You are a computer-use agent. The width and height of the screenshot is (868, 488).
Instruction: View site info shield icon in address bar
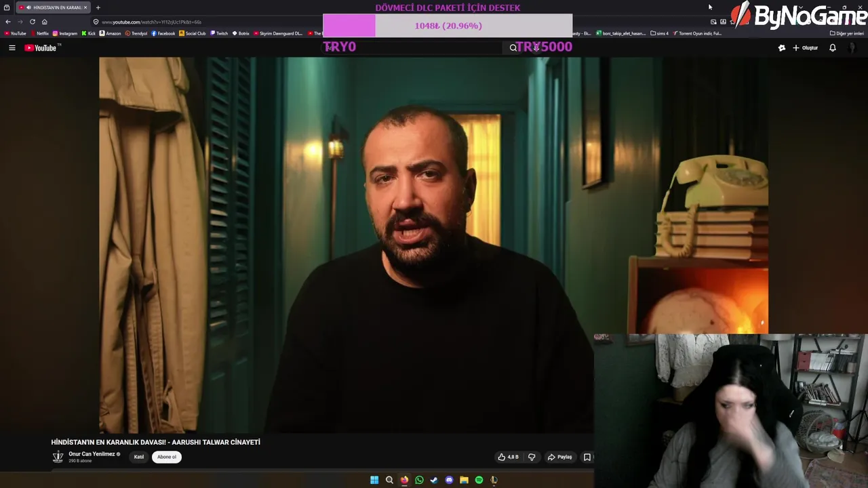click(x=96, y=22)
